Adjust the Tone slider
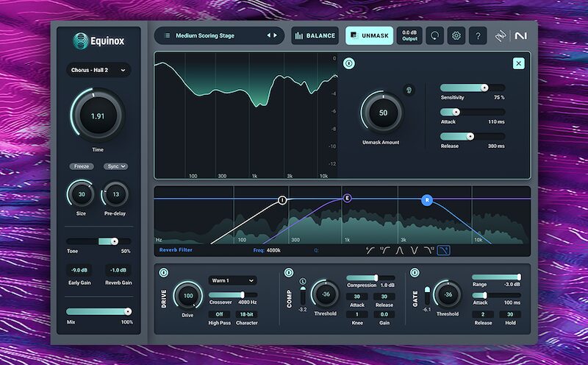 click(98, 241)
